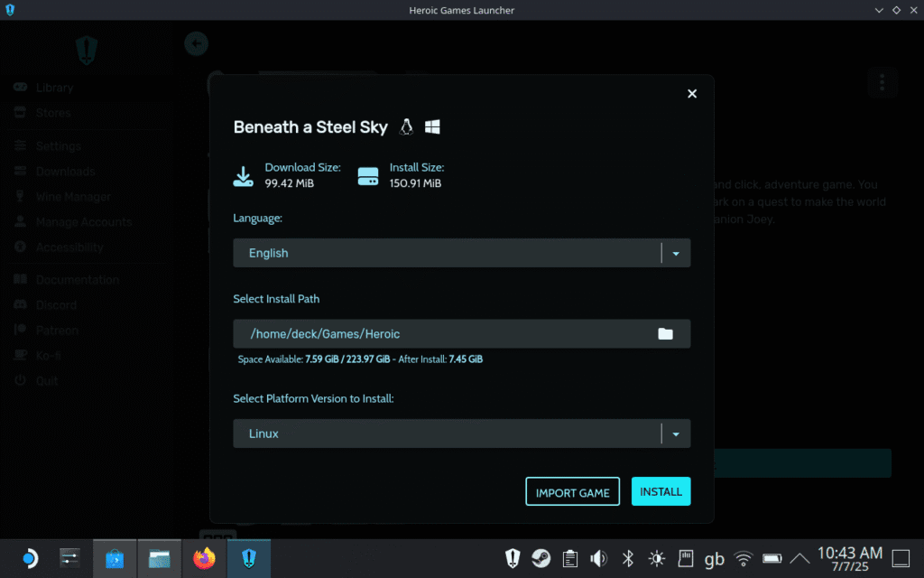Open the clipboard tray icon
Viewport: 924px width, 578px height.
pyautogui.click(x=569, y=559)
